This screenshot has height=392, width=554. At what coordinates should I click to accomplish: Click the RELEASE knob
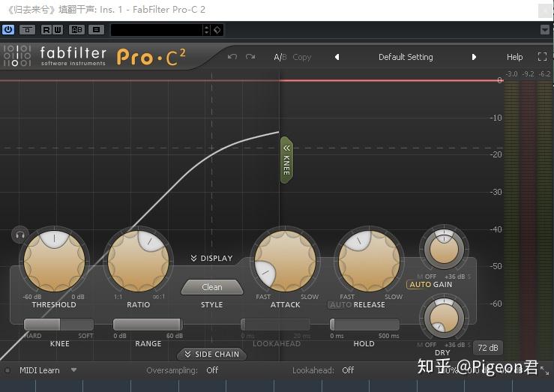coord(370,262)
